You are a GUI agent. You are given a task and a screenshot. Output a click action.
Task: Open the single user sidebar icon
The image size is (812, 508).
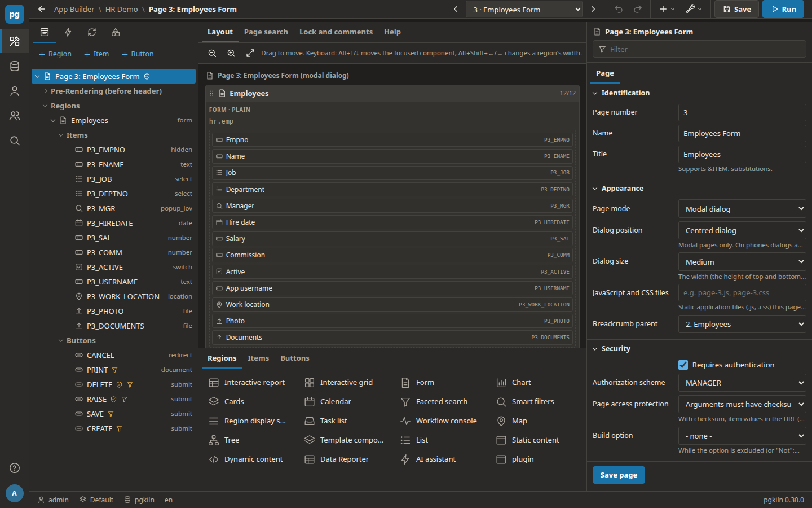[x=15, y=91]
